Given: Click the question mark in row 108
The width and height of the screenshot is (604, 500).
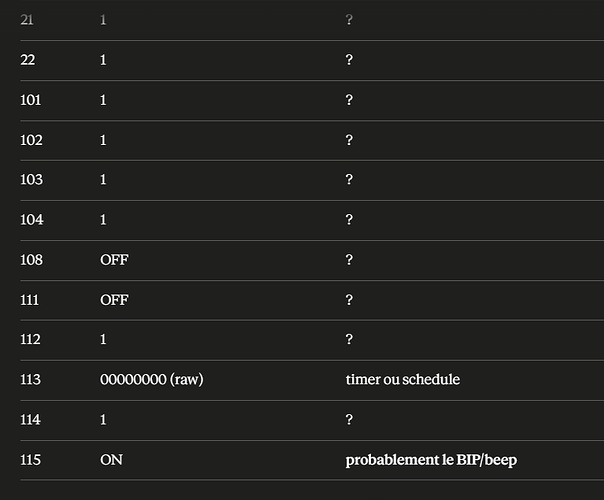Looking at the screenshot, I should (x=349, y=260).
